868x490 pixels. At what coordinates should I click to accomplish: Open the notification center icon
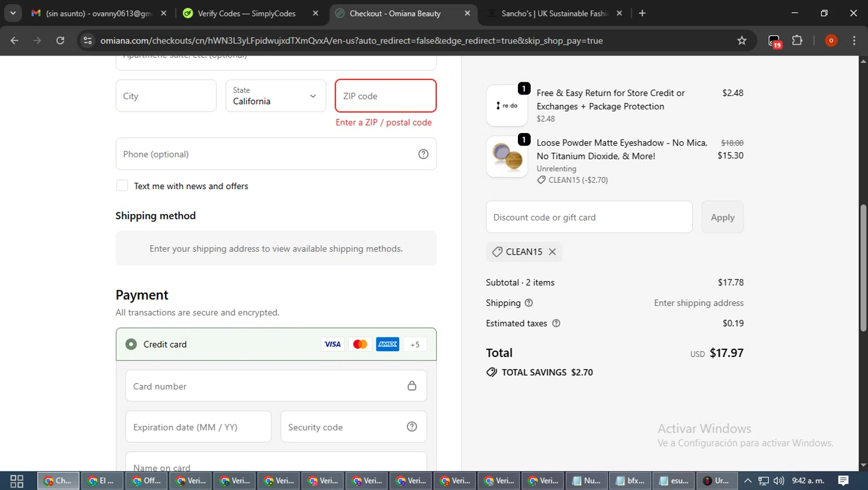(844, 481)
